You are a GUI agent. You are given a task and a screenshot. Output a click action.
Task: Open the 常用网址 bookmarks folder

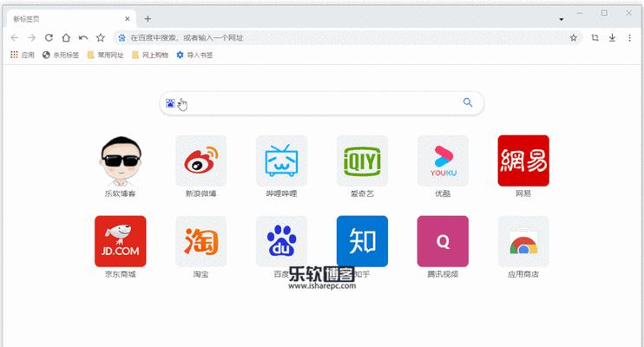tap(105, 55)
